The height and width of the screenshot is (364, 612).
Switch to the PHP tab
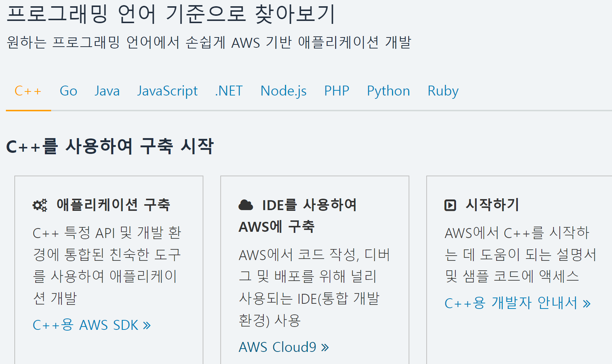click(x=337, y=91)
